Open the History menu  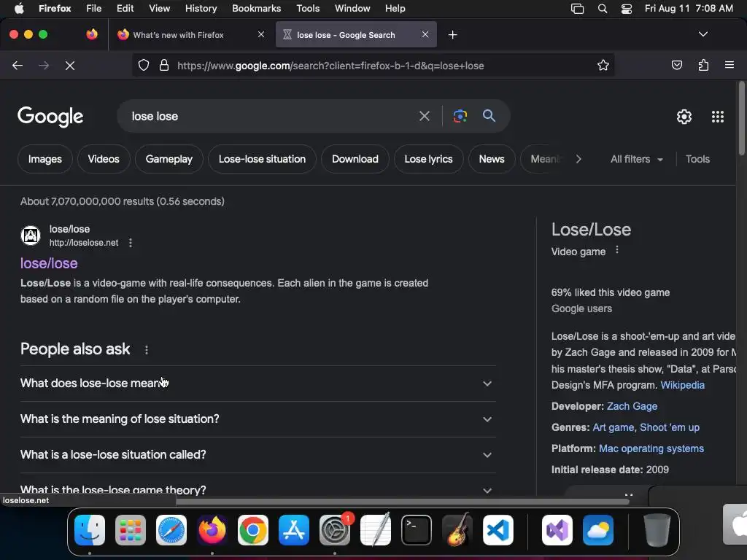click(201, 8)
